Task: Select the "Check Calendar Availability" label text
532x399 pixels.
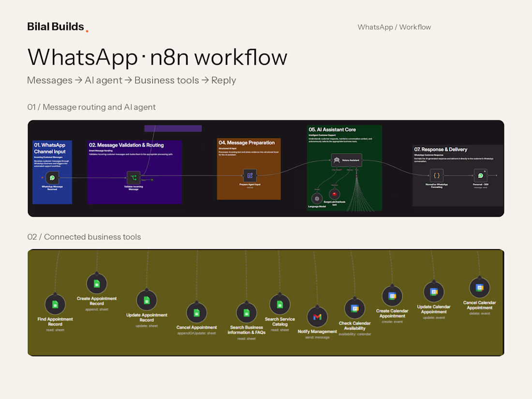Action: pos(355,325)
